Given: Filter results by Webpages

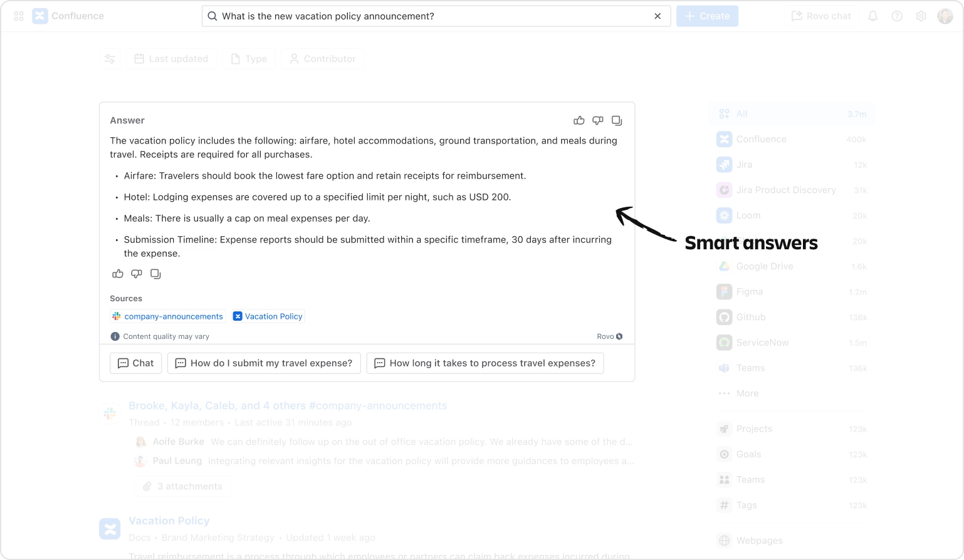Looking at the screenshot, I should [x=792, y=541].
